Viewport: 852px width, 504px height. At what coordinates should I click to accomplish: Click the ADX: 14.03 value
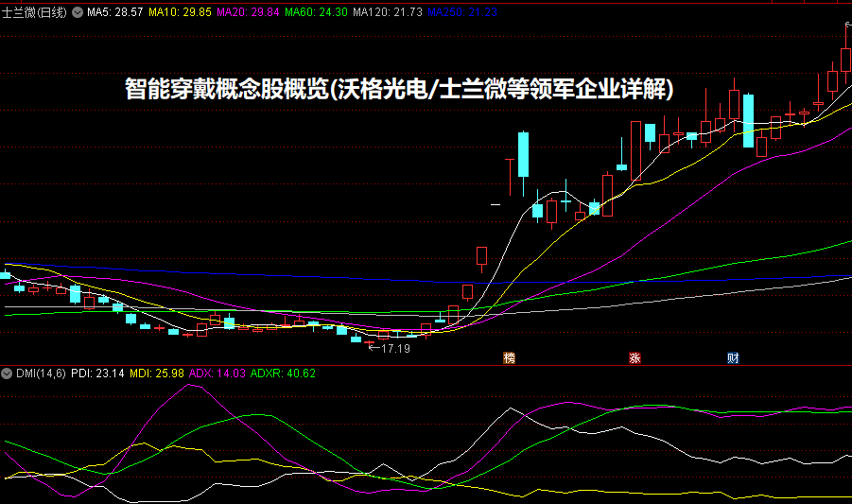coord(217,374)
